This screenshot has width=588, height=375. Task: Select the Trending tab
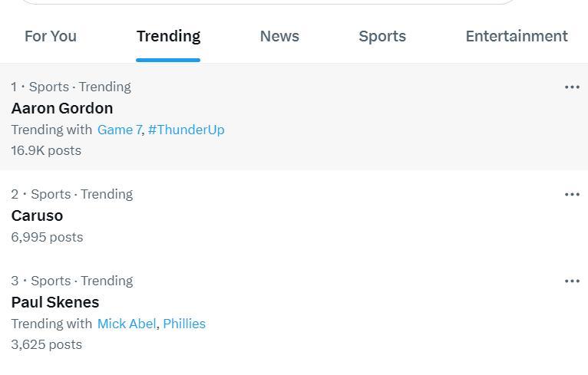168,36
